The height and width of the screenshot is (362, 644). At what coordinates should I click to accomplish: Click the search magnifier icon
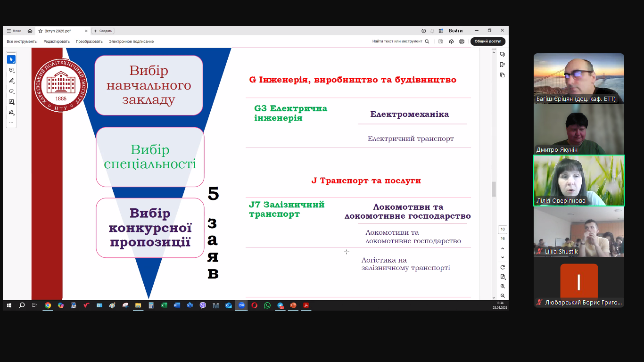[427, 41]
